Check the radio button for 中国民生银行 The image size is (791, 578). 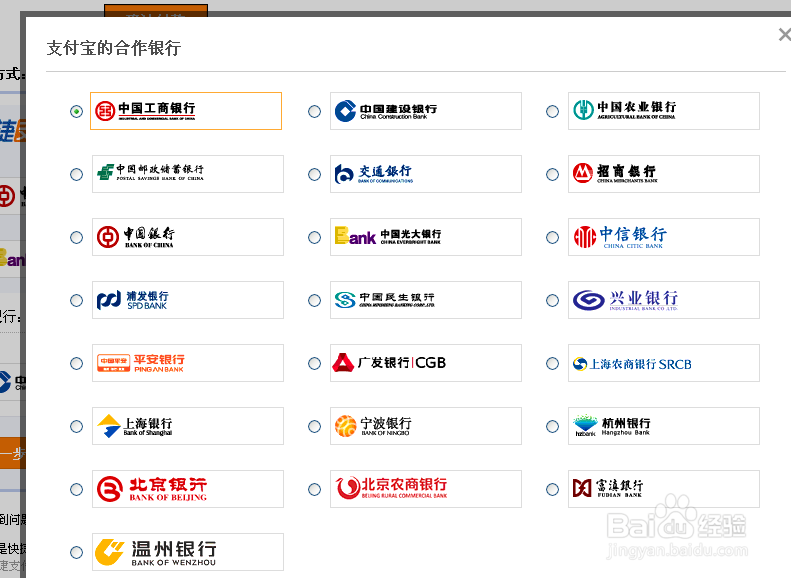[314, 301]
